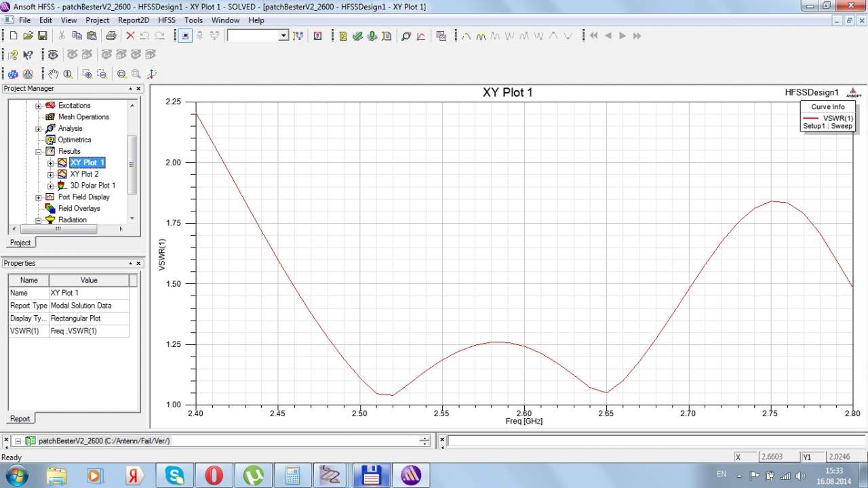Viewport: 868px width, 488px height.
Task: Open the HFSS menu
Action: tap(166, 20)
